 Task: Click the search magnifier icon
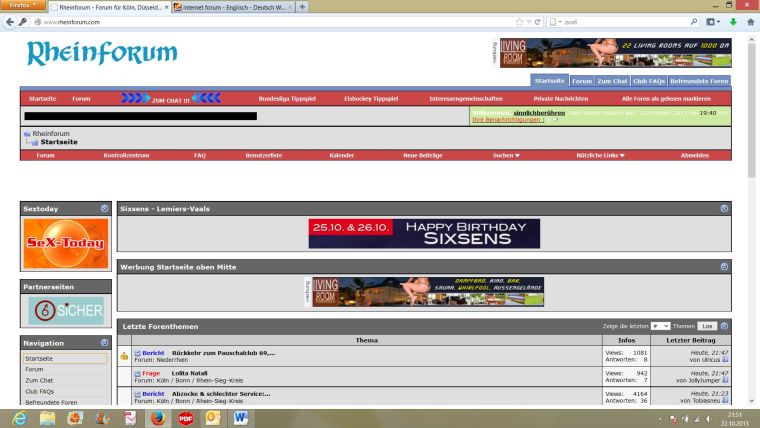(694, 22)
